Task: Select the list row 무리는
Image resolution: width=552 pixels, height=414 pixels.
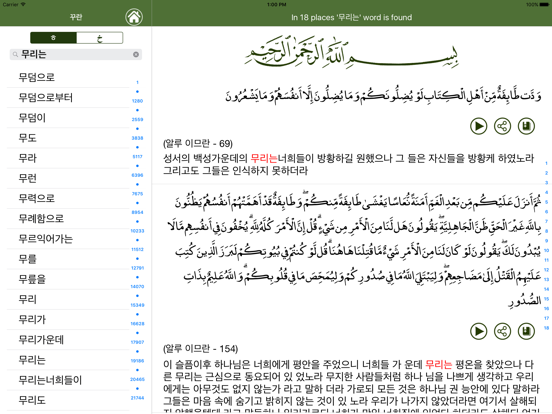Action: pyautogui.click(x=68, y=360)
